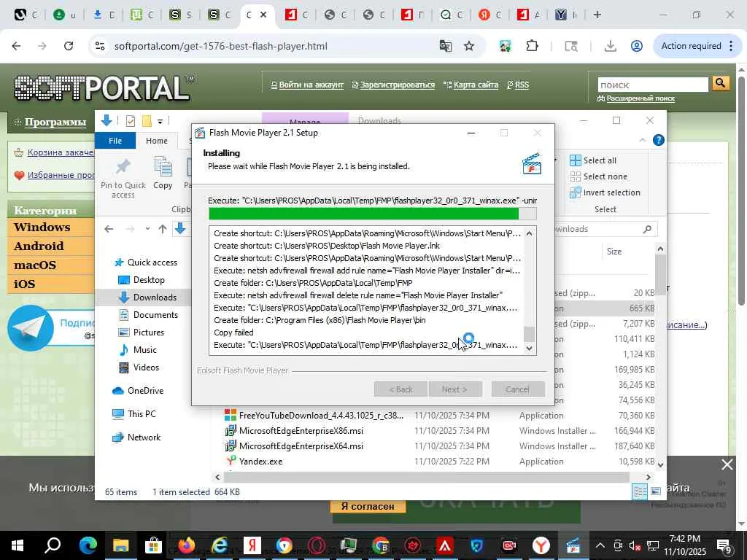Click the Explorer back arrow

point(109,229)
